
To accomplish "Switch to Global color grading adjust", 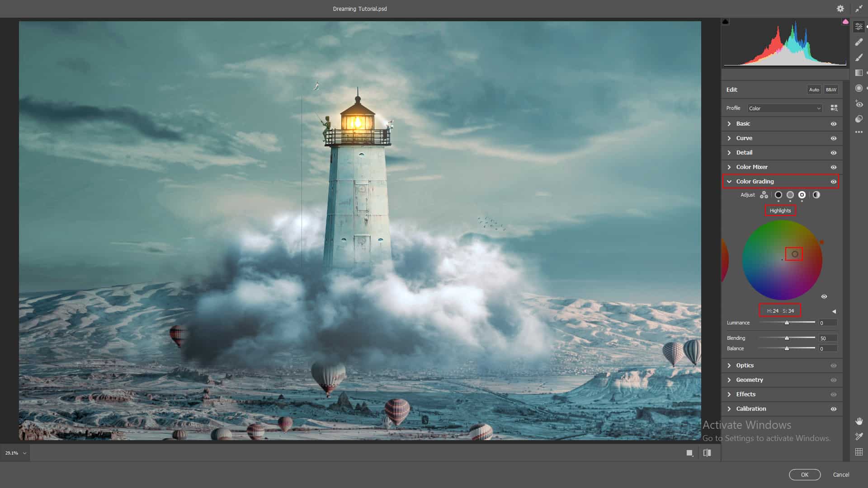I will [816, 195].
